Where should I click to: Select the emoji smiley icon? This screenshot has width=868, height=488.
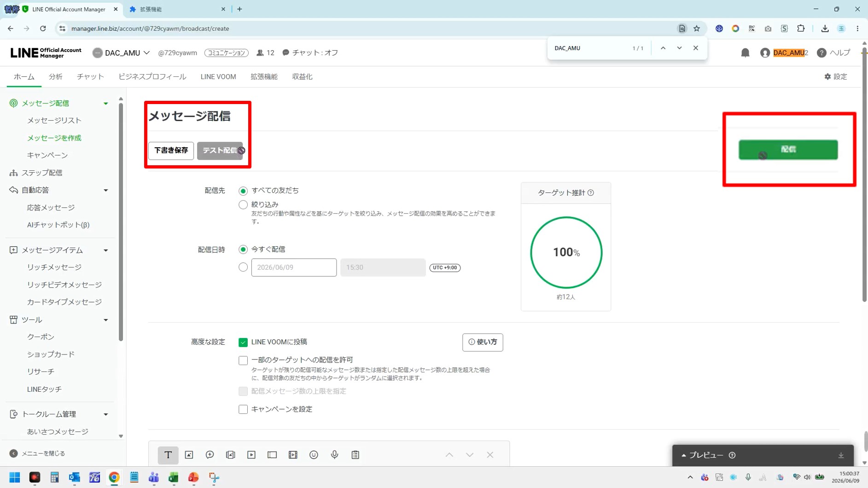click(314, 455)
